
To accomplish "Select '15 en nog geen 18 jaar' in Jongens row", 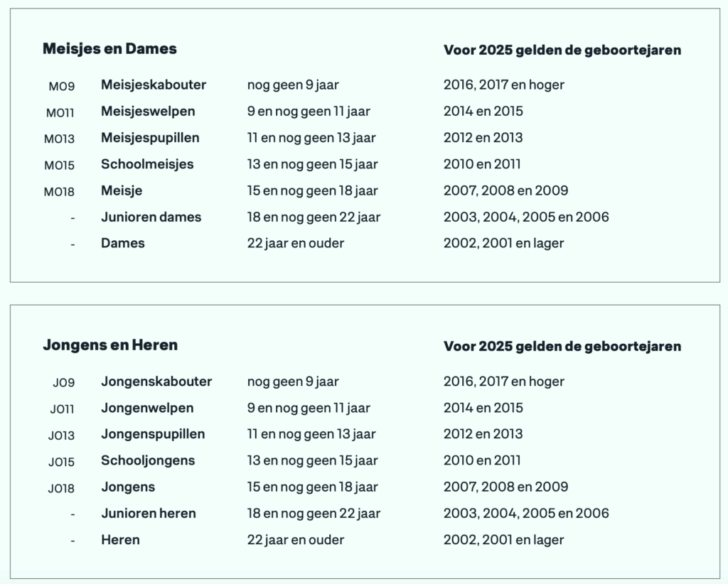I will tap(313, 487).
